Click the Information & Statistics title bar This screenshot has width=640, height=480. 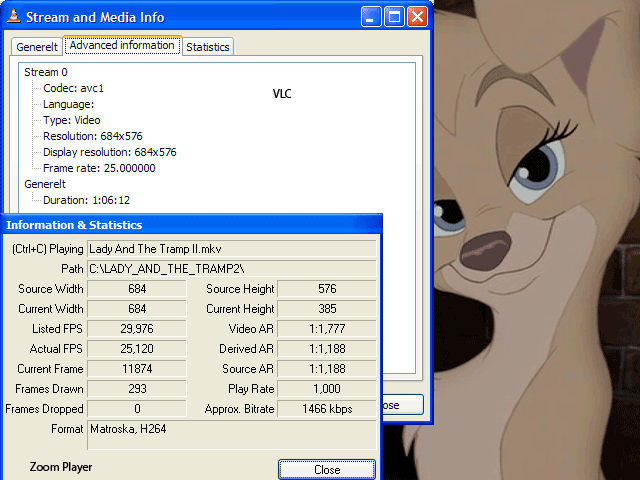(192, 225)
